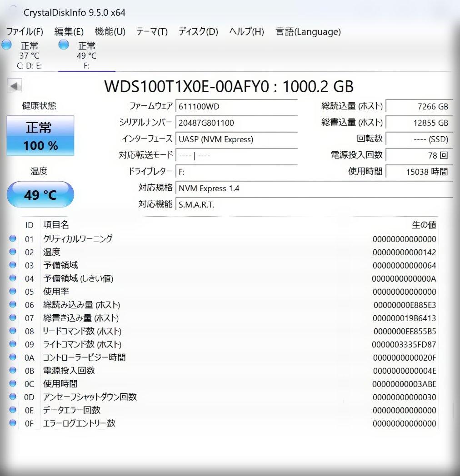Click status orb of row 07 総書き込み量
This screenshot has width=460, height=476.
pos(13,317)
